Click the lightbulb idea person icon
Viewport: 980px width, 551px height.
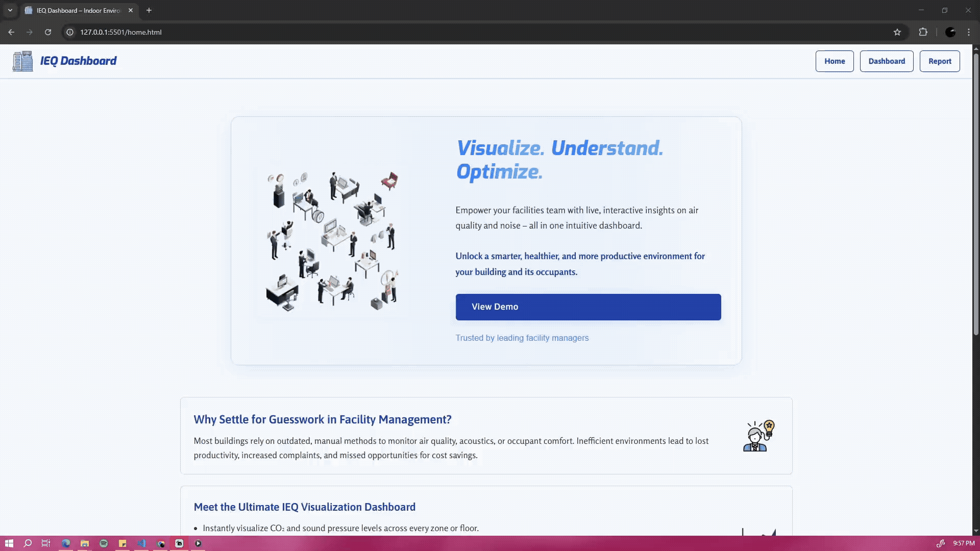pyautogui.click(x=758, y=436)
